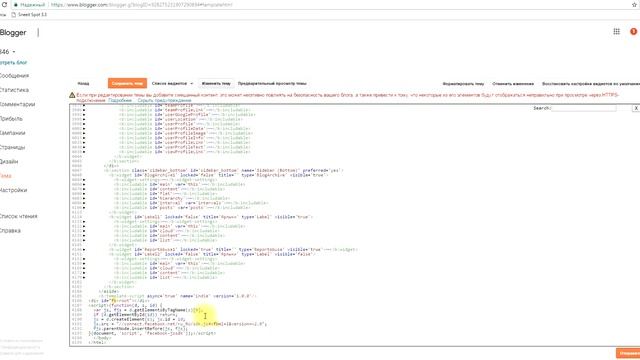Image resolution: width=640 pixels, height=360 pixels.
Task: Click the 'facebook-jssdk' script closing line
Action: coord(152,333)
